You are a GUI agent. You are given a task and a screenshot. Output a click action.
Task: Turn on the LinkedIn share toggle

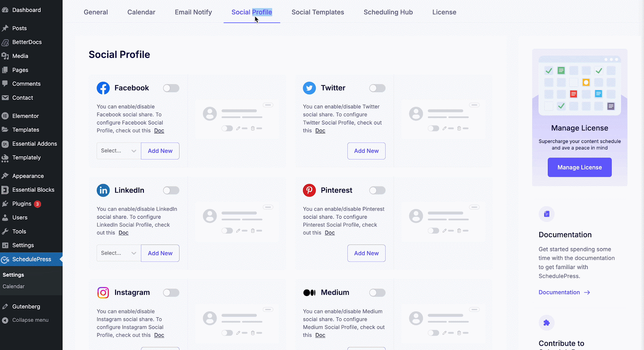pyautogui.click(x=171, y=191)
